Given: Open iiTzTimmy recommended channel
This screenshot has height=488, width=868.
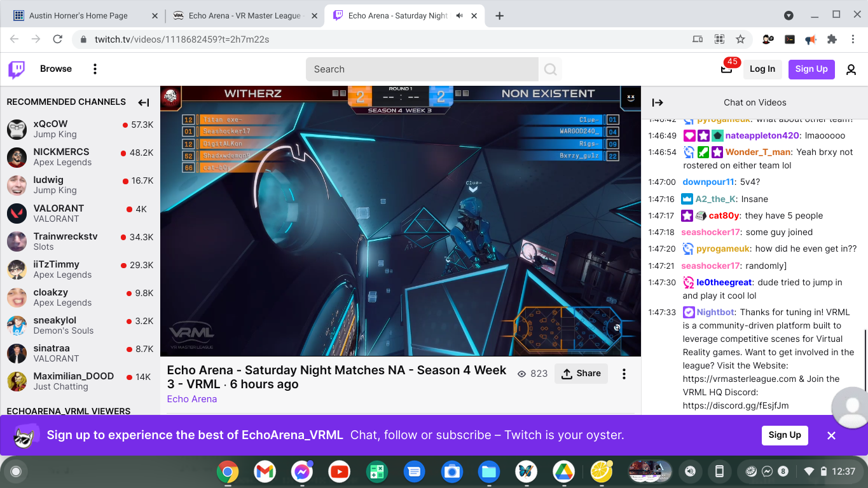Looking at the screenshot, I should pyautogui.click(x=79, y=269).
